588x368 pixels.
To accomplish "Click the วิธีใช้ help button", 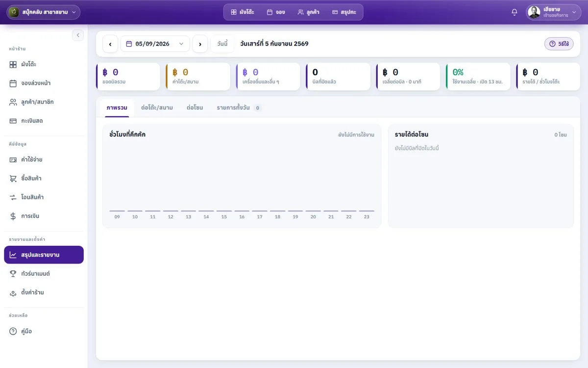I will click(x=559, y=44).
